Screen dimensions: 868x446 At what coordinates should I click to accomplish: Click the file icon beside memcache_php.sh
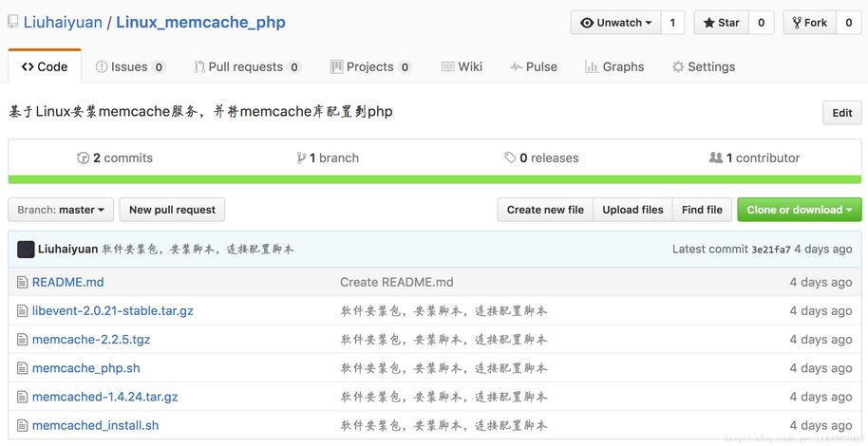(22, 368)
